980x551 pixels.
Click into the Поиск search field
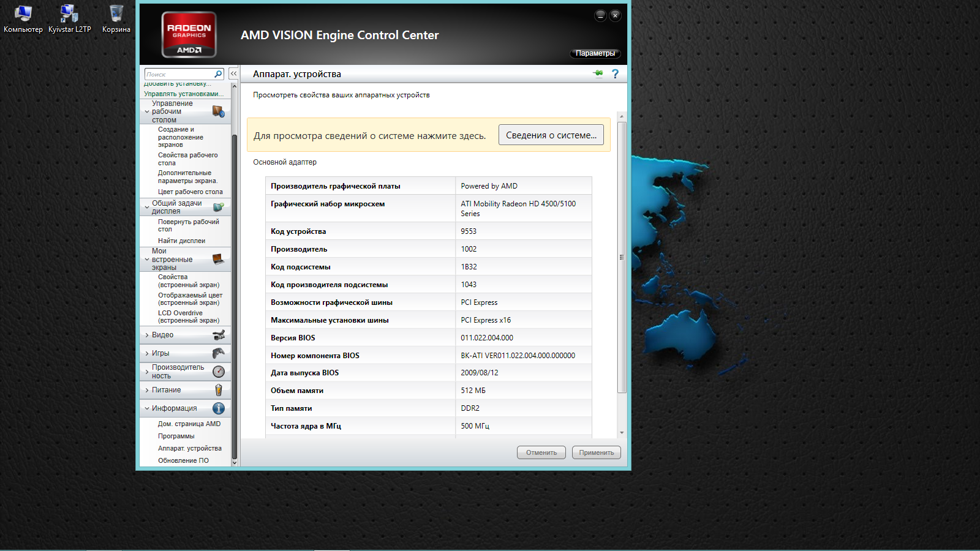pyautogui.click(x=178, y=74)
